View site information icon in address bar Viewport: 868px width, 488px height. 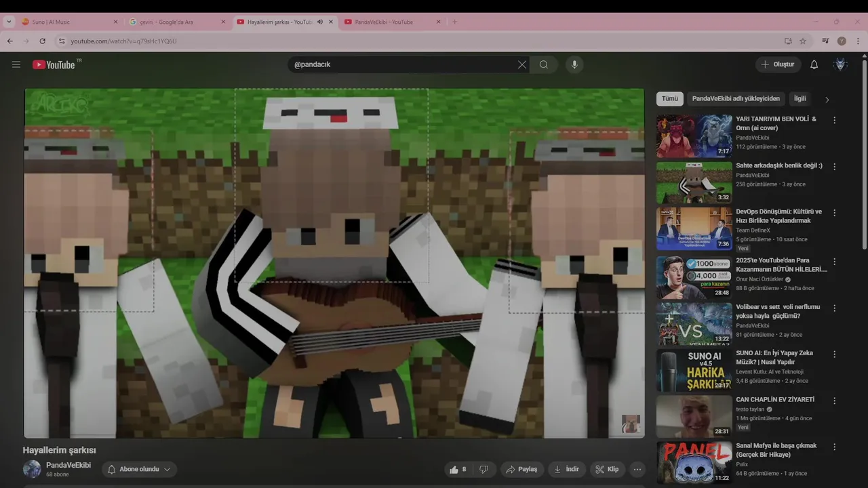coord(62,41)
